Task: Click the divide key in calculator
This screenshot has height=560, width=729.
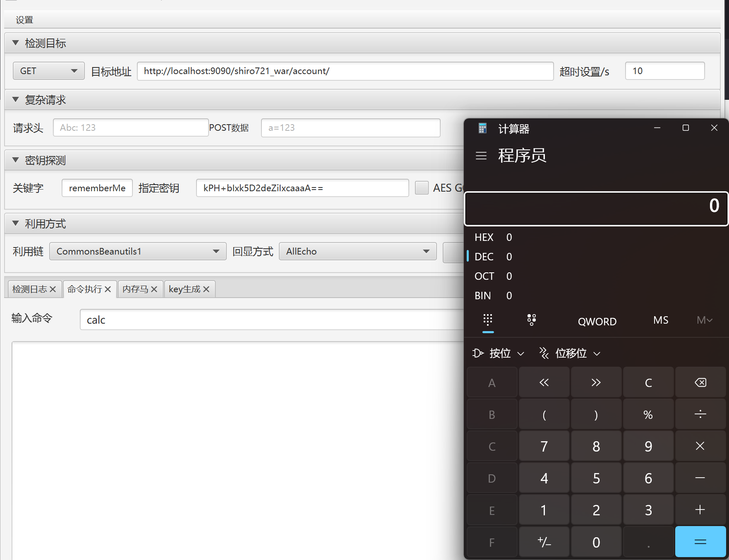Action: (x=700, y=414)
